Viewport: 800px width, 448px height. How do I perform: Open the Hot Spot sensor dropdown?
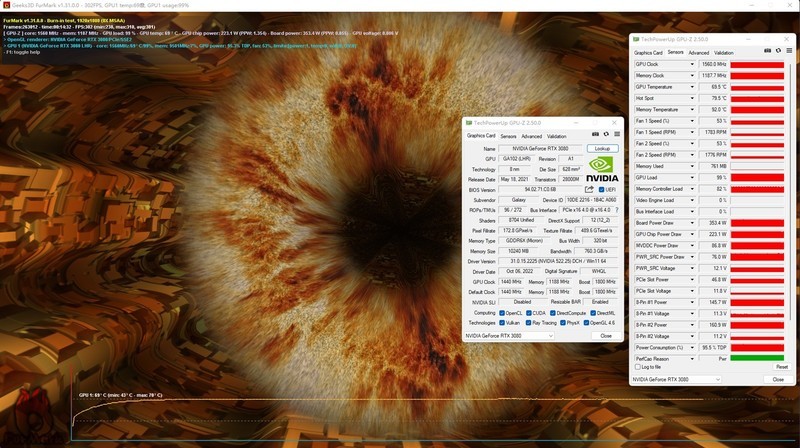click(x=692, y=98)
